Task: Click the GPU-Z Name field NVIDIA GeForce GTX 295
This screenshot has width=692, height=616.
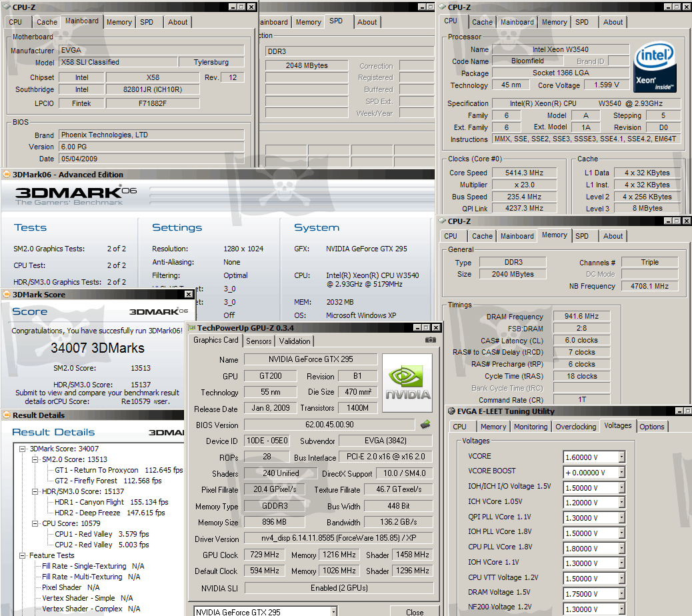Action: pos(311,359)
